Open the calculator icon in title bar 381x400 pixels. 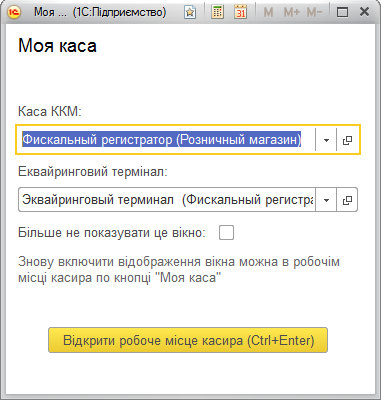tap(217, 12)
